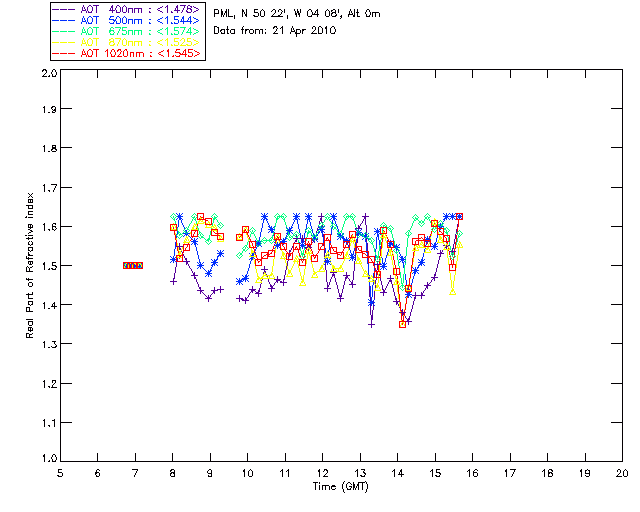Screen dimensions: 640x512
Task: Click the AOT 675nm legend entry
Action: pyautogui.click(x=127, y=31)
